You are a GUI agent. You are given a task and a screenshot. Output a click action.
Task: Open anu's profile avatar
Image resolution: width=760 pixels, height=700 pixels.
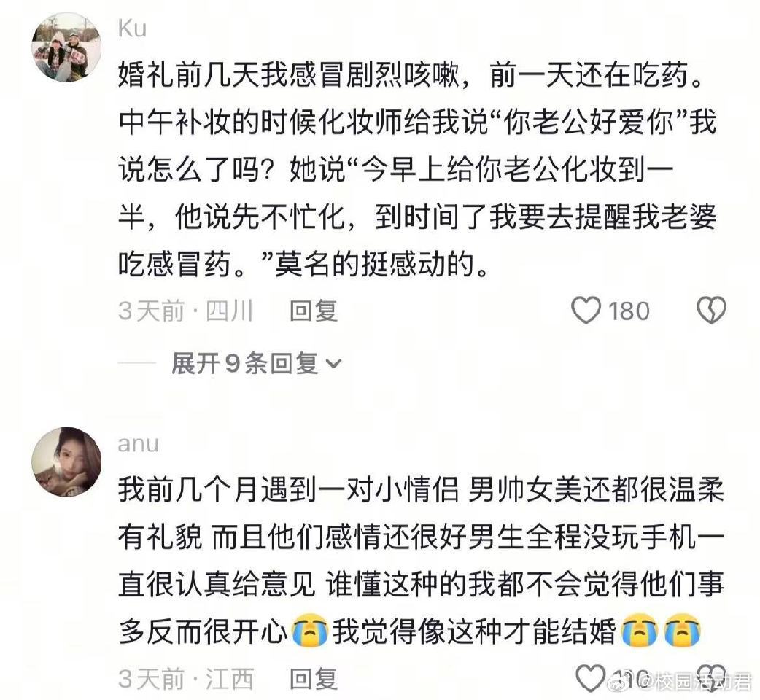66,462
